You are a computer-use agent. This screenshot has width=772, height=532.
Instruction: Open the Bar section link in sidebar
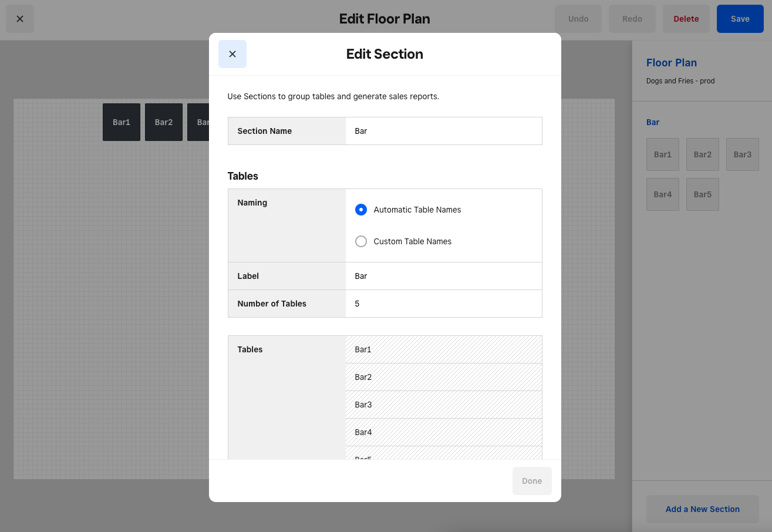coord(653,122)
